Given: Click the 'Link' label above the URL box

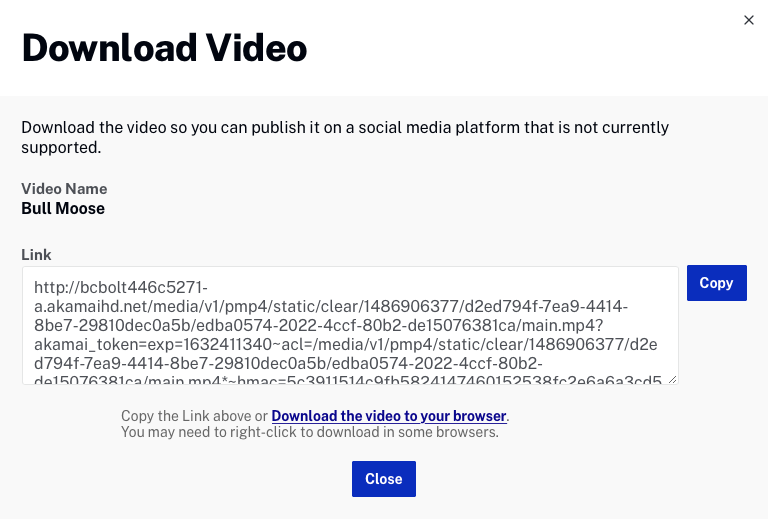Looking at the screenshot, I should [36, 255].
